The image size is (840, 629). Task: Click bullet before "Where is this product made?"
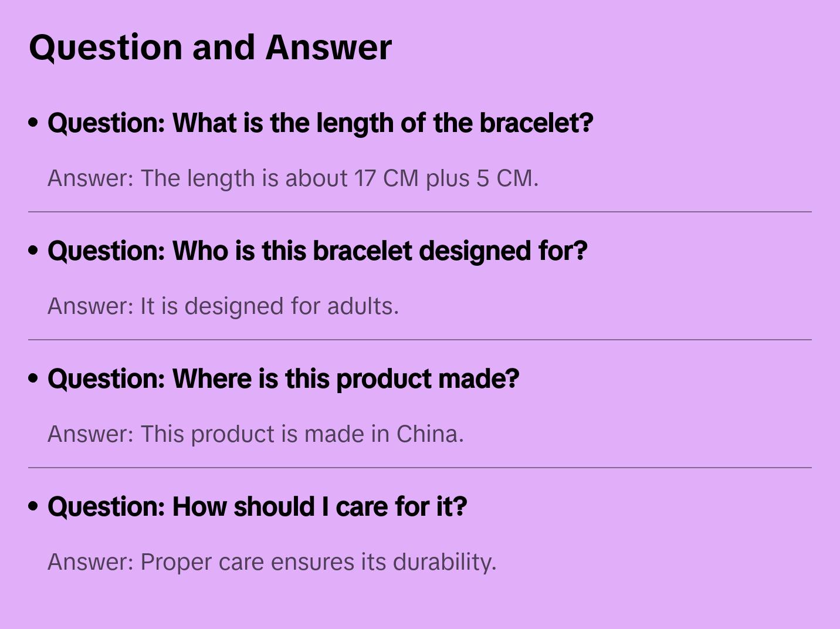click(33, 379)
